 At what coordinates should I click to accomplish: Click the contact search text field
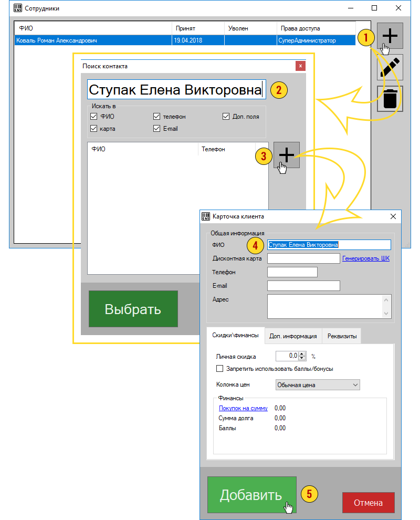176,89
